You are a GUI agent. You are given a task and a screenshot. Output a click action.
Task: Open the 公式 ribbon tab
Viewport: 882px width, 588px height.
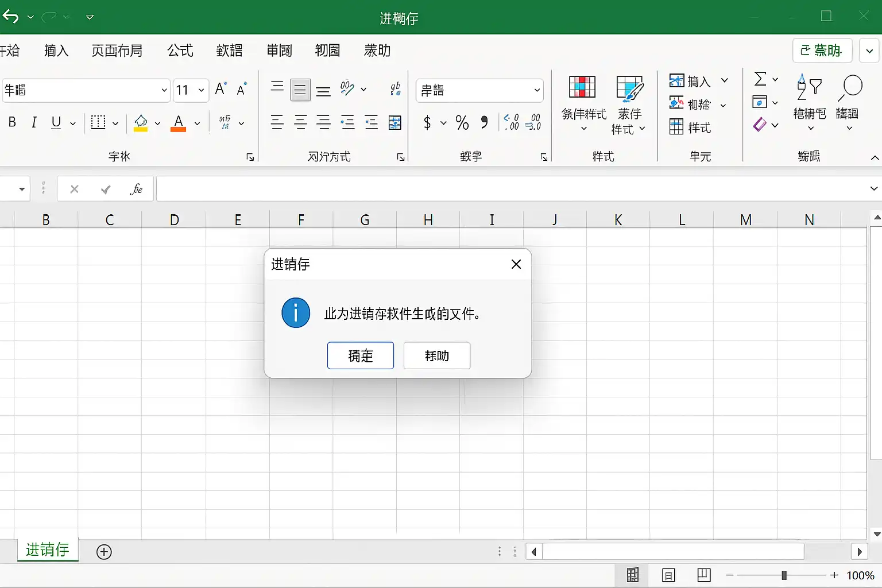180,51
